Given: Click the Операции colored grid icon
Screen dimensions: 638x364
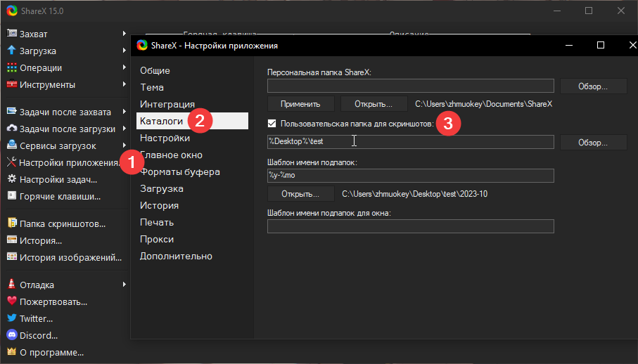Looking at the screenshot, I should [x=12, y=67].
